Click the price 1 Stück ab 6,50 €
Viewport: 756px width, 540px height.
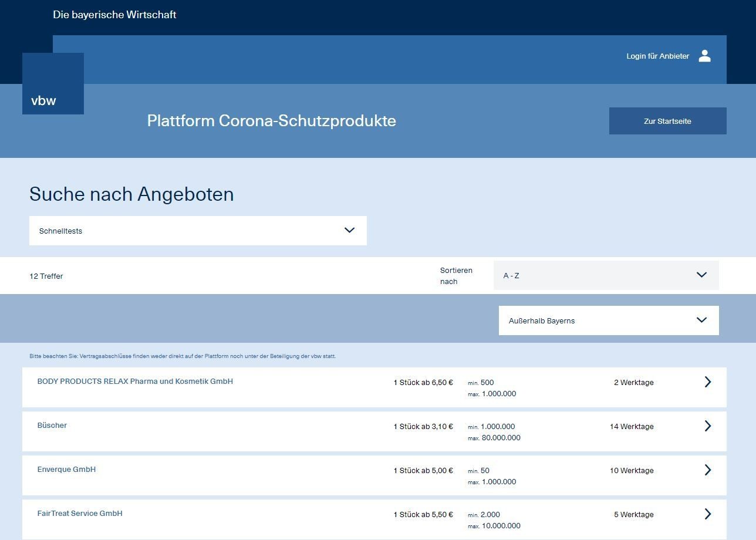423,383
